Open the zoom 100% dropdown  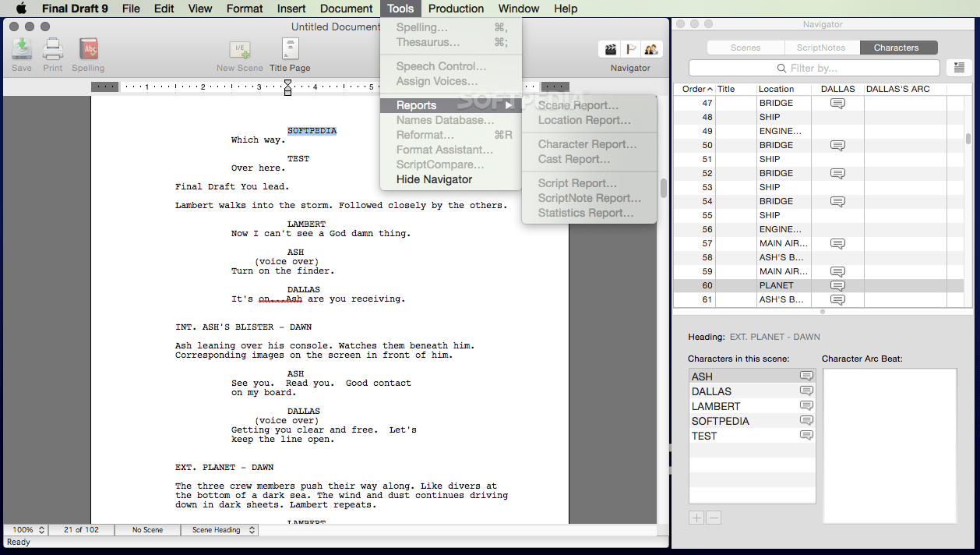tap(26, 530)
